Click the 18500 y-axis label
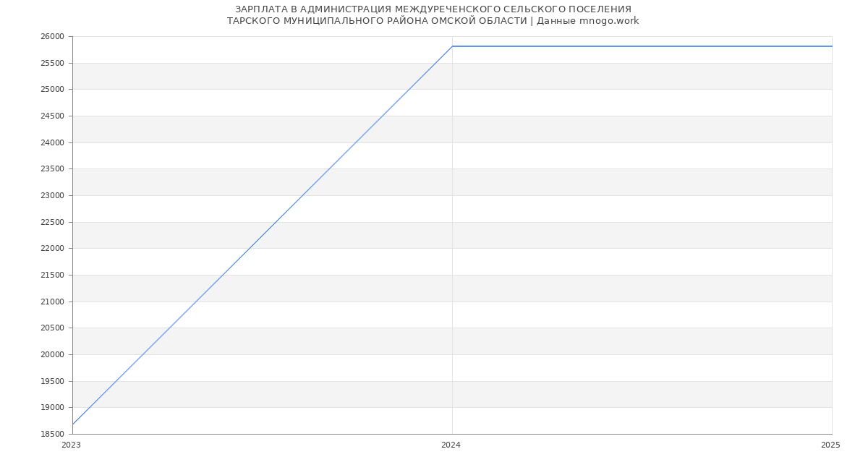The height and width of the screenshot is (470, 868). (52, 435)
